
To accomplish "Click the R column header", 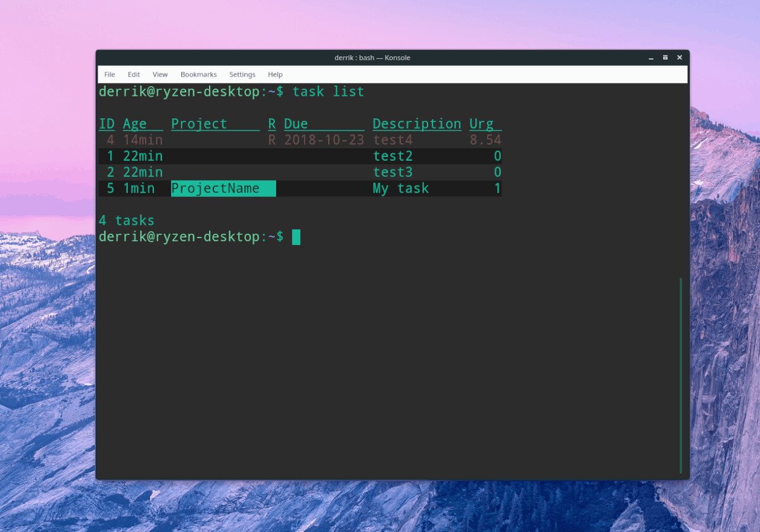I will coord(272,124).
